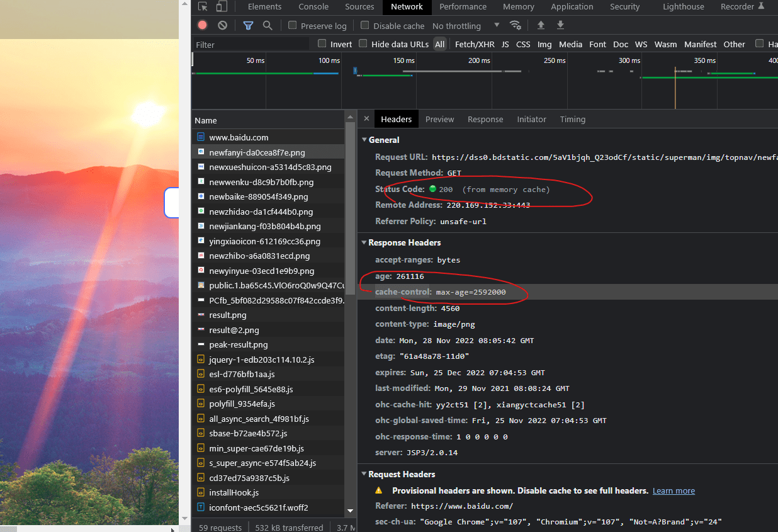This screenshot has height=532, width=778.
Task: Click the Learn more link
Action: click(674, 490)
